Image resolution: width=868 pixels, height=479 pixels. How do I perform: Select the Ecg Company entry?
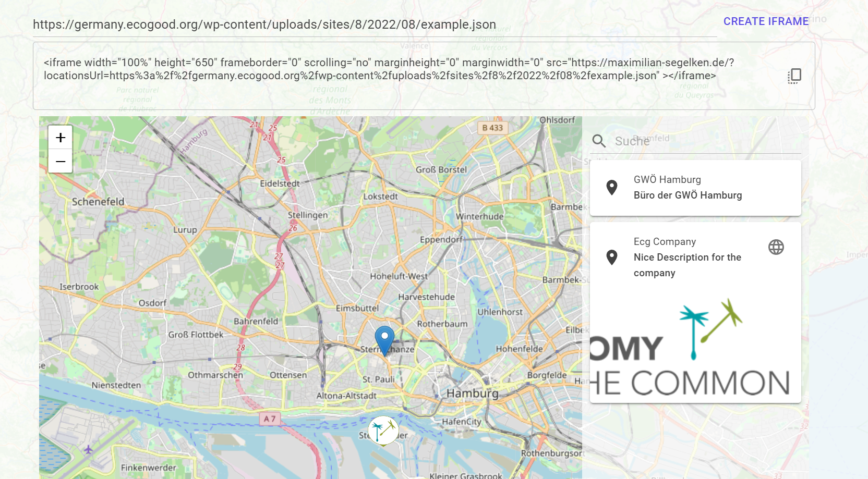(665, 241)
